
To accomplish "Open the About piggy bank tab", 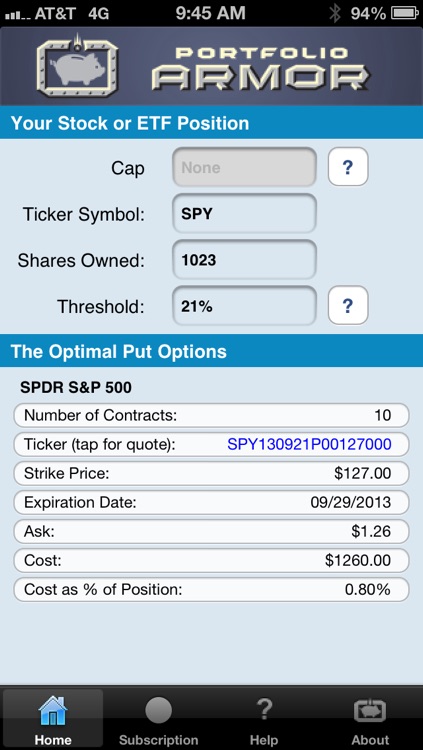I will pyautogui.click(x=370, y=710).
